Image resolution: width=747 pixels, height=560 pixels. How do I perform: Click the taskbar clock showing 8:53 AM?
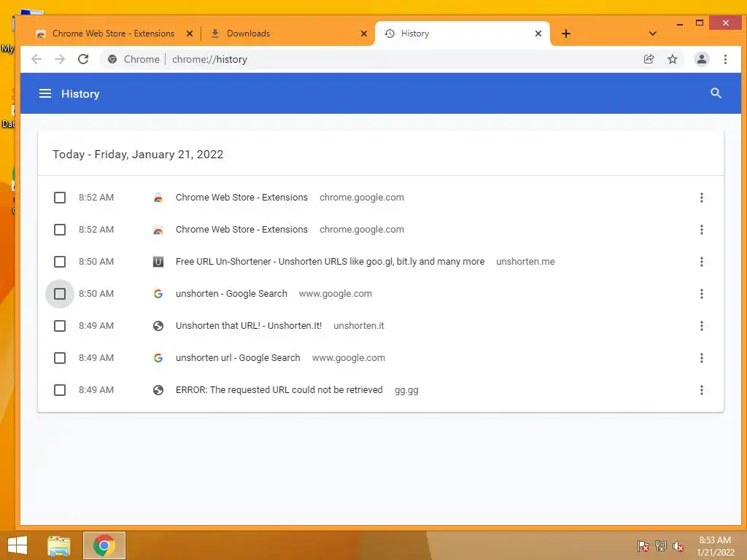point(715,545)
